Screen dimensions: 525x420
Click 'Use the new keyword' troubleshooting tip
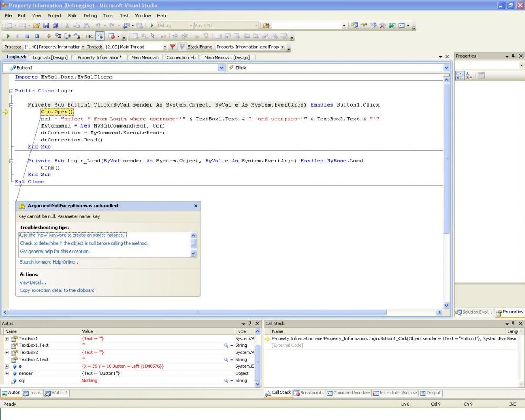click(72, 235)
